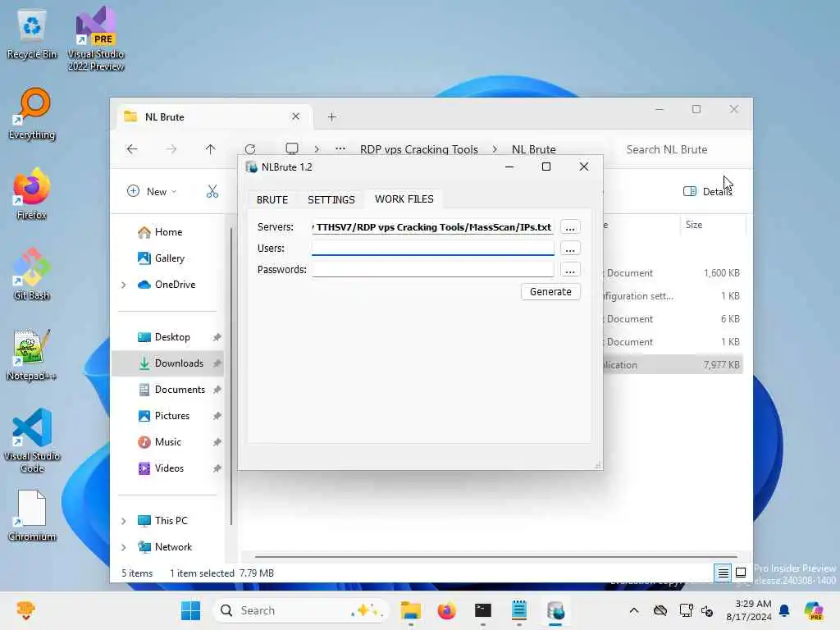
Task: Open File Explorer from the taskbar
Action: pyautogui.click(x=411, y=610)
